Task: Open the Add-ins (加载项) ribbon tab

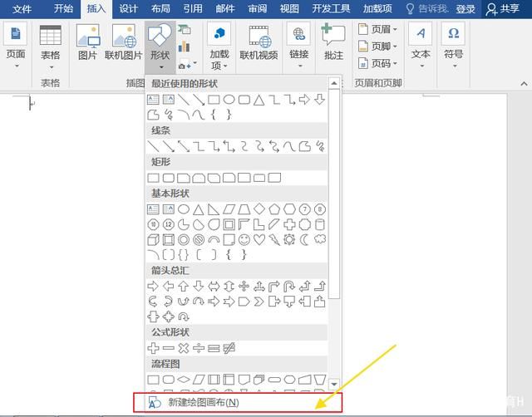Action: (377, 8)
